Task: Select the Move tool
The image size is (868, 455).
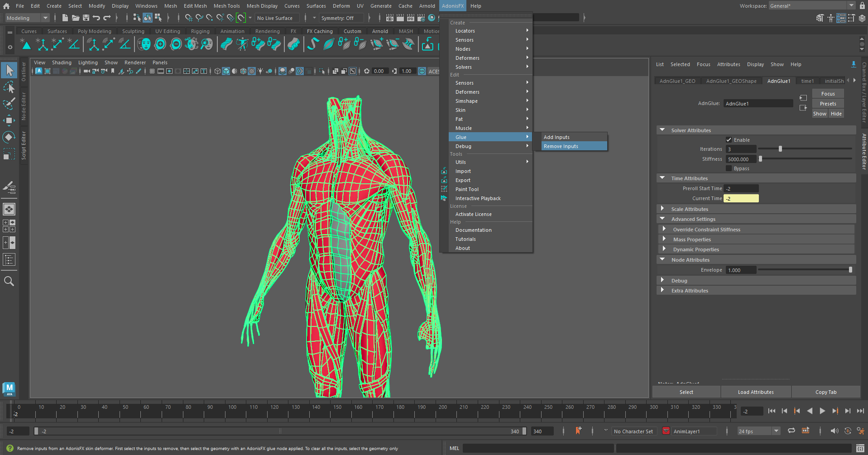Action: [x=9, y=120]
